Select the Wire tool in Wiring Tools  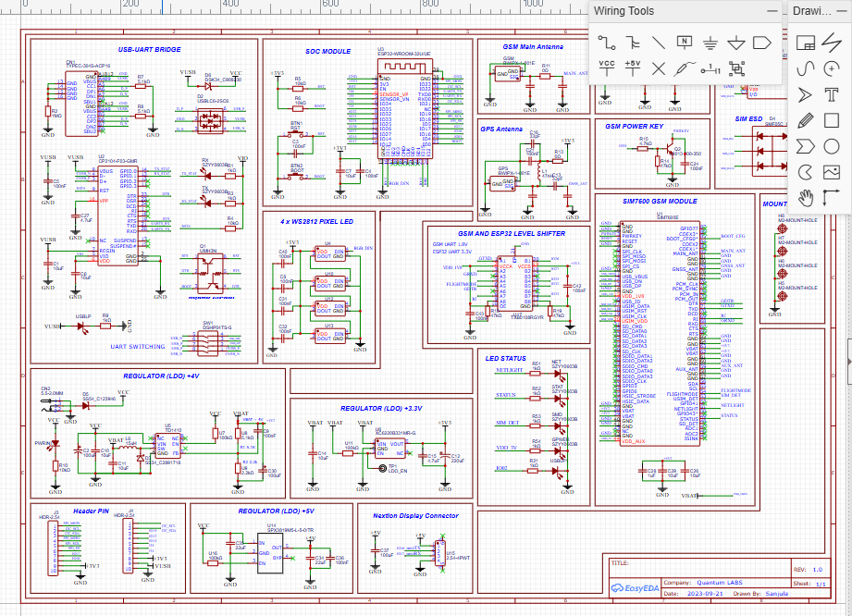(x=607, y=43)
